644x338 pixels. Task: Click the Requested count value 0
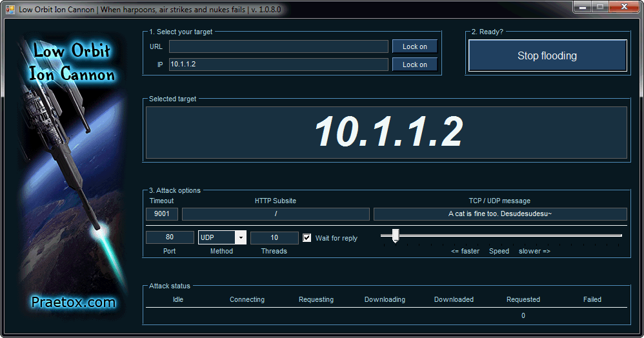point(523,315)
